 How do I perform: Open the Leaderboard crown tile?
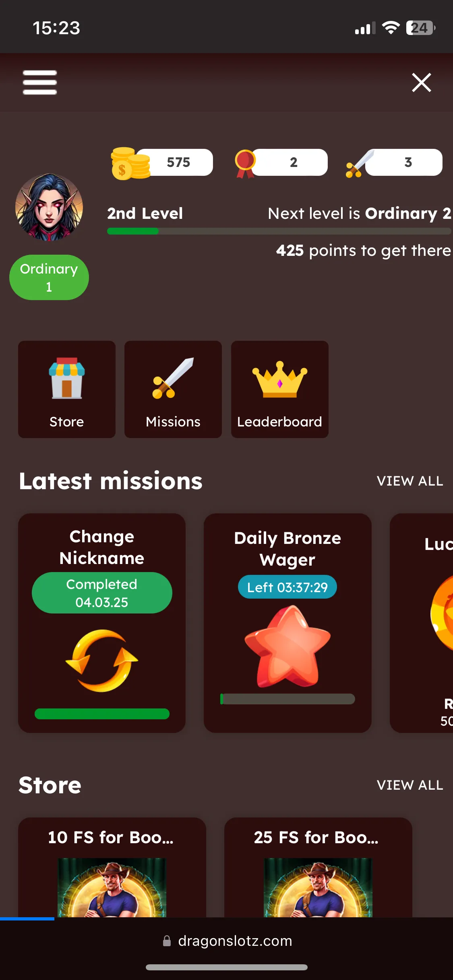pyautogui.click(x=280, y=389)
